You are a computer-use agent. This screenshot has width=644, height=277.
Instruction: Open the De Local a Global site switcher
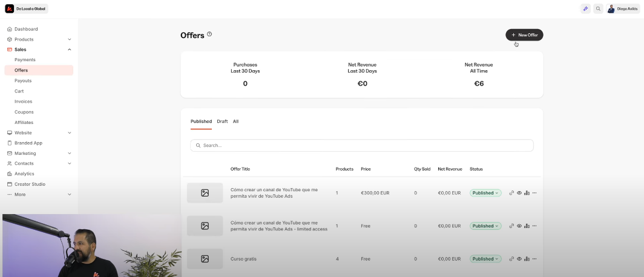pyautogui.click(x=26, y=8)
